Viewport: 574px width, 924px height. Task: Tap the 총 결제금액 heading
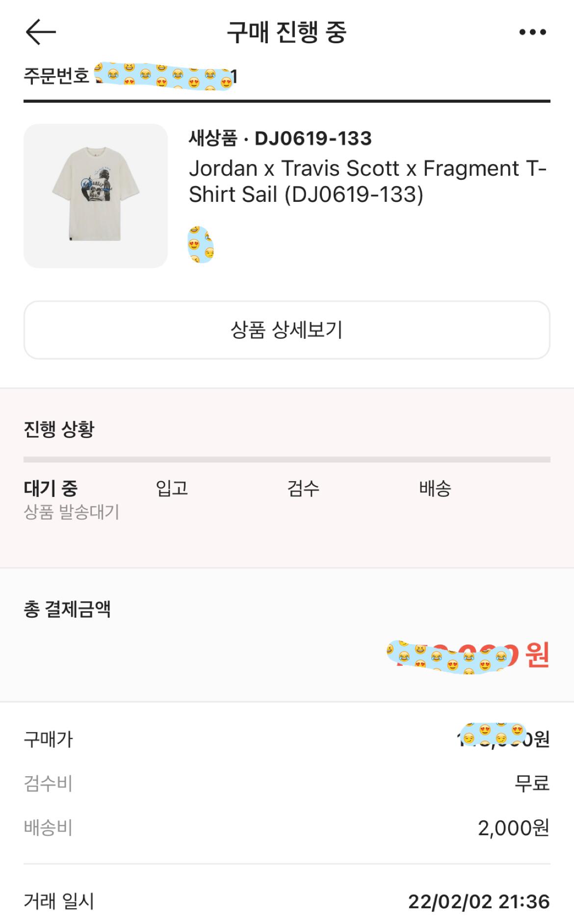67,609
